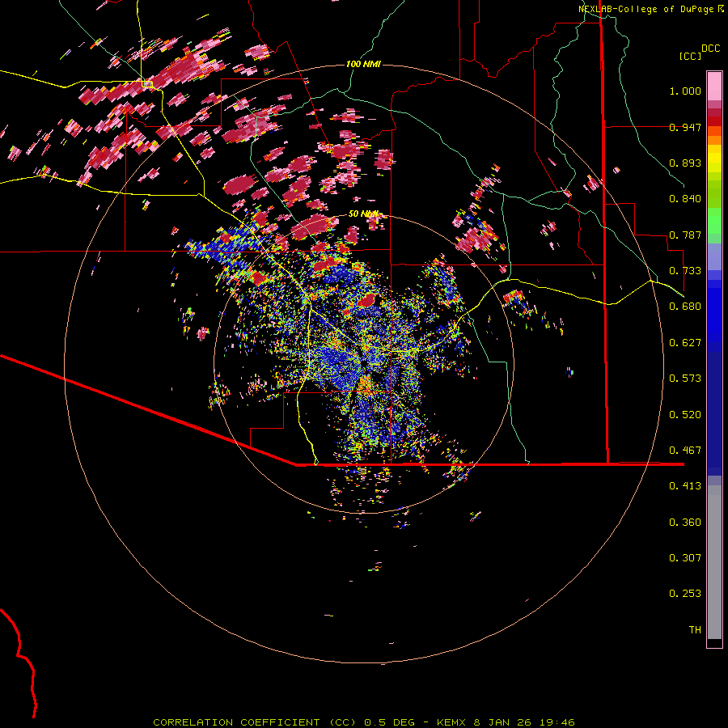Viewport: 728px width, 728px height.
Task: Select the 0.360 color scale value
Action: click(x=685, y=523)
